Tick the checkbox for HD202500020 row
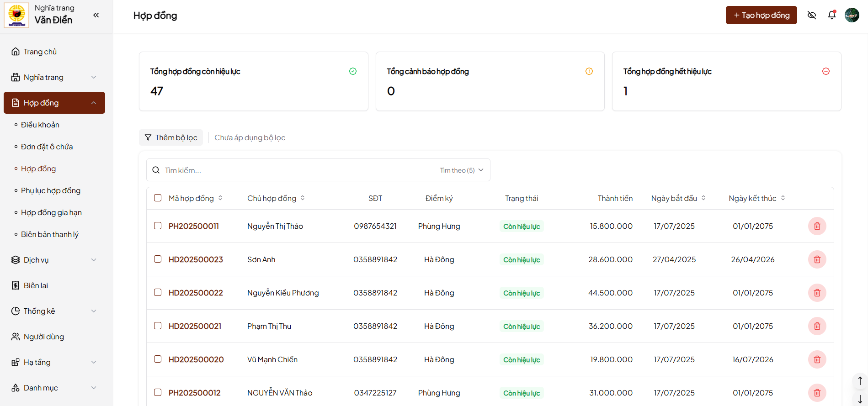Screen dimensions: 868x406 tap(158, 359)
